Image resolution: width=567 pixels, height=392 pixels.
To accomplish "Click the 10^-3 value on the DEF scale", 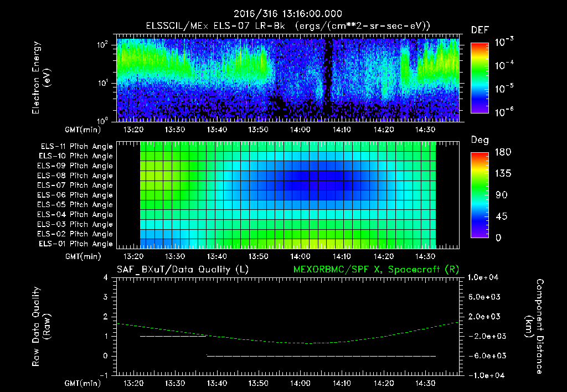I will (504, 42).
